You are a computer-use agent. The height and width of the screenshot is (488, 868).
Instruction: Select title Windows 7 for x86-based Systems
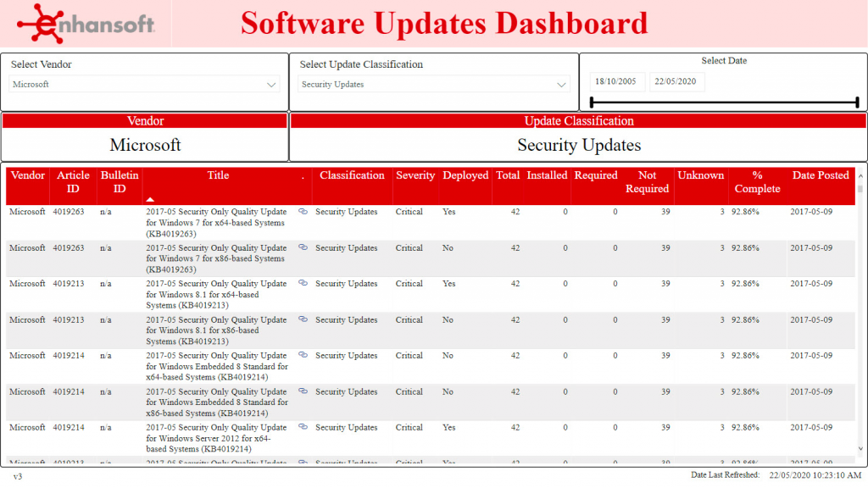[216, 258]
